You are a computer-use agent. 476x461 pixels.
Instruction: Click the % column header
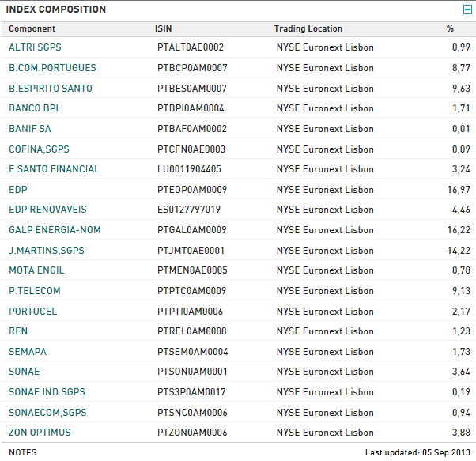tap(450, 29)
